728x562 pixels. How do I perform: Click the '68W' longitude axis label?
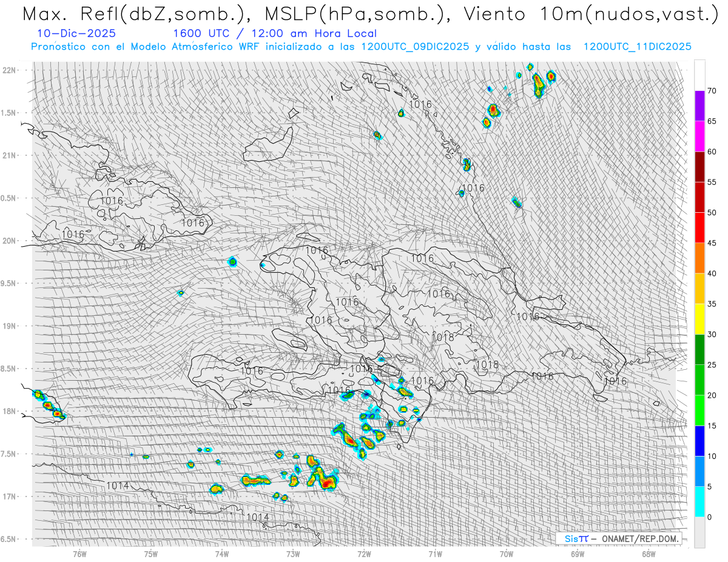coord(649,553)
